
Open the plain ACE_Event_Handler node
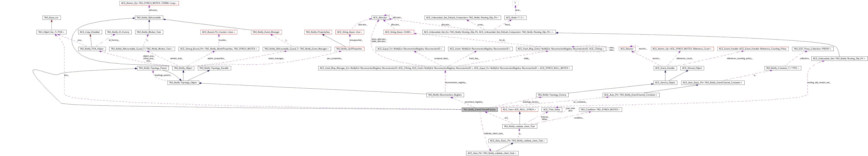tap(665, 68)
